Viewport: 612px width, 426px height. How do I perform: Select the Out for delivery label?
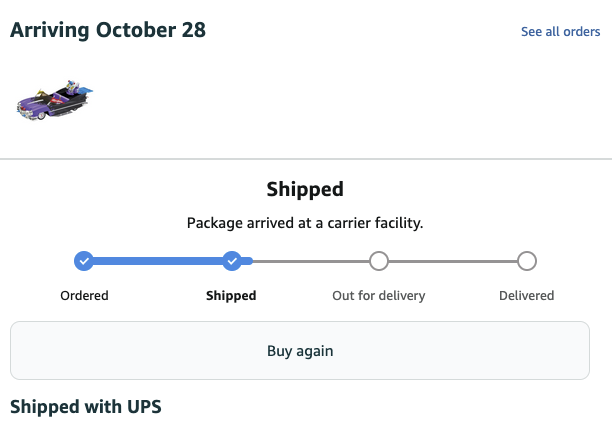[x=378, y=296]
